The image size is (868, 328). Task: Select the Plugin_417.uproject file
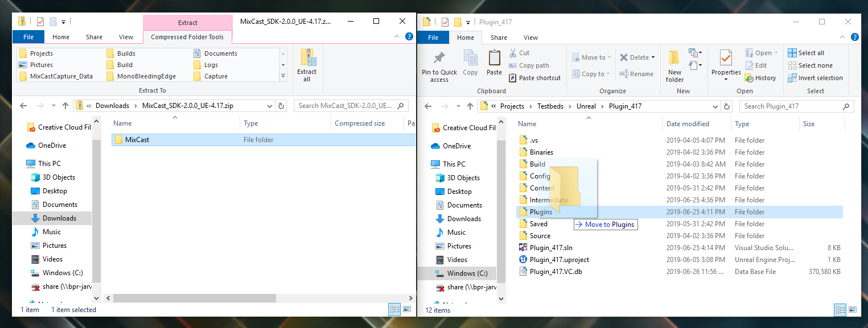coord(559,260)
